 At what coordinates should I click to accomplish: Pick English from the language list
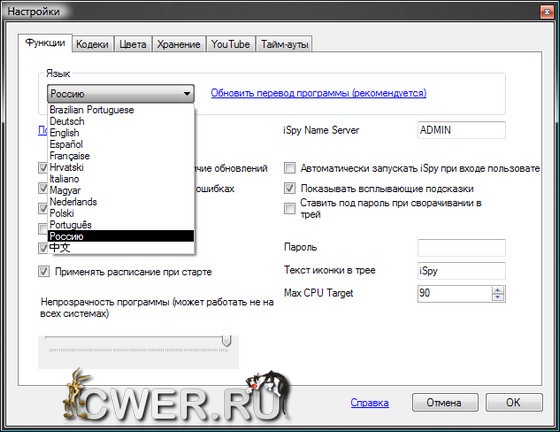(121, 132)
